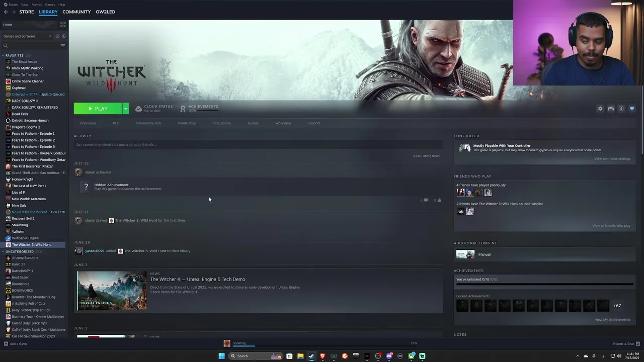644x362 pixels.
Task: Click the download progress bar at bottom
Action: click(325, 345)
